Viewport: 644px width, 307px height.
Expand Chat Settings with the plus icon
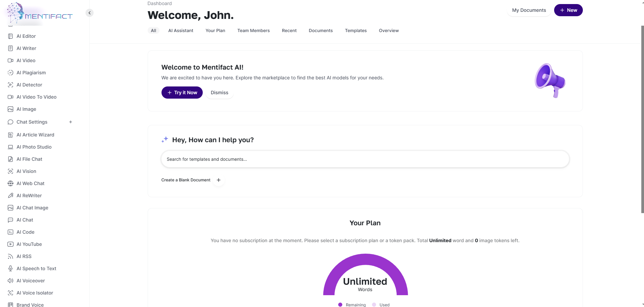pos(71,122)
